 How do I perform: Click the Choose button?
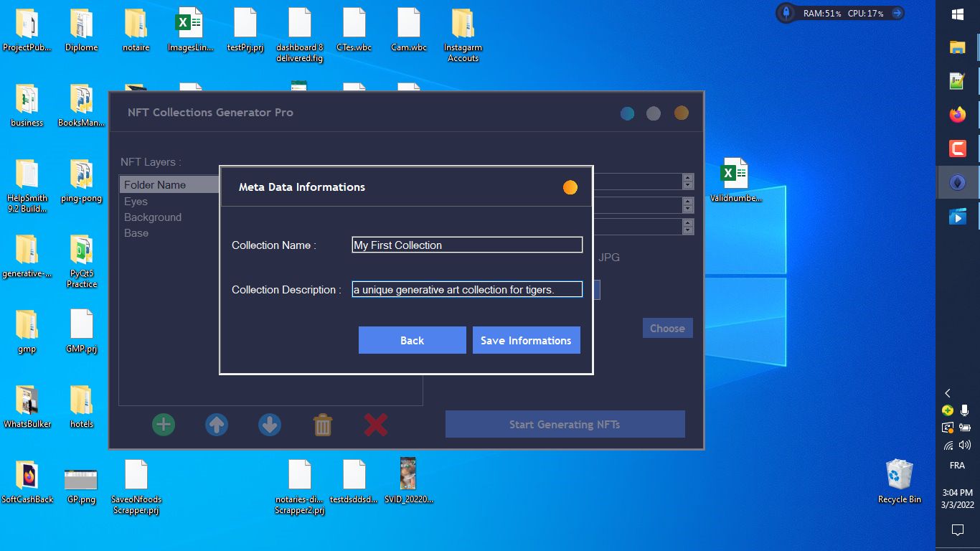point(667,328)
